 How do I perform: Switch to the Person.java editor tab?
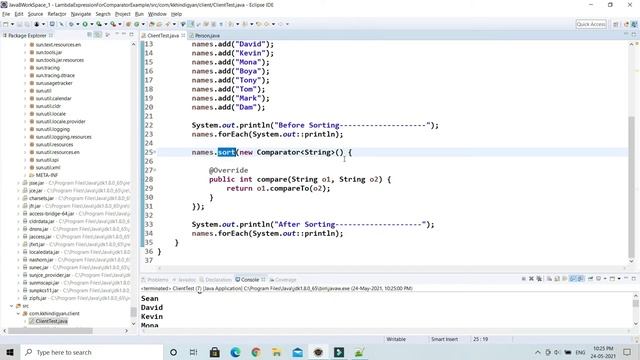pyautogui.click(x=207, y=36)
